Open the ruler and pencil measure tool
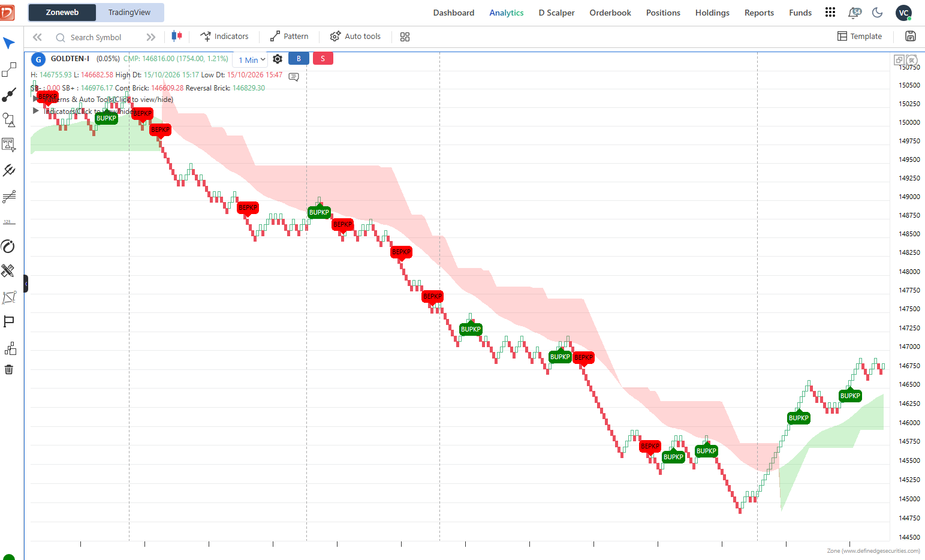The image size is (925, 560). [x=8, y=271]
